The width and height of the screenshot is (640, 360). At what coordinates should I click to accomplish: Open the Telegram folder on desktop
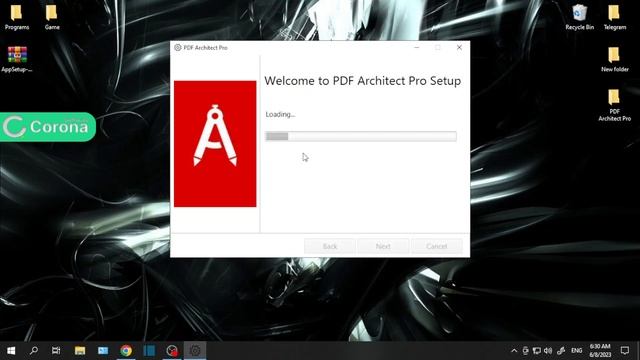tap(614, 18)
